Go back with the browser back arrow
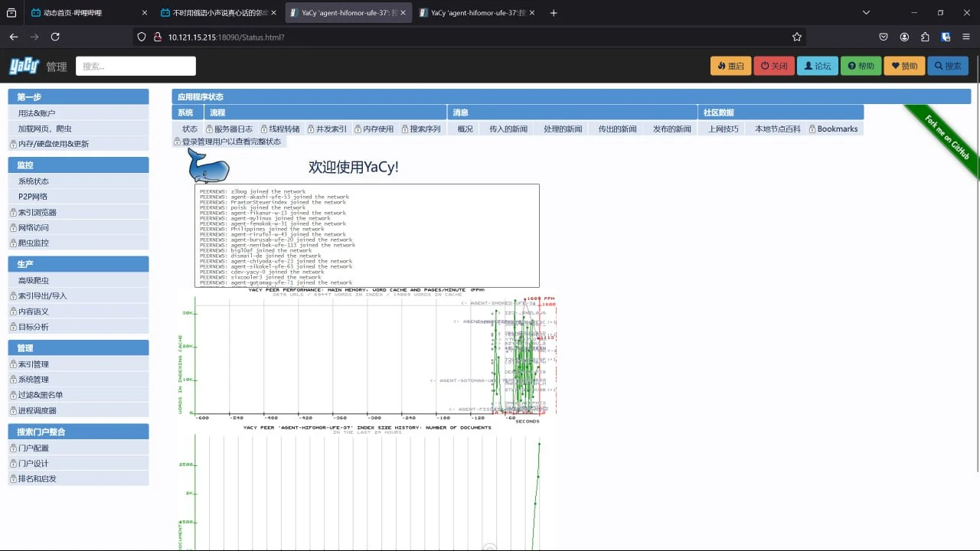 (13, 37)
